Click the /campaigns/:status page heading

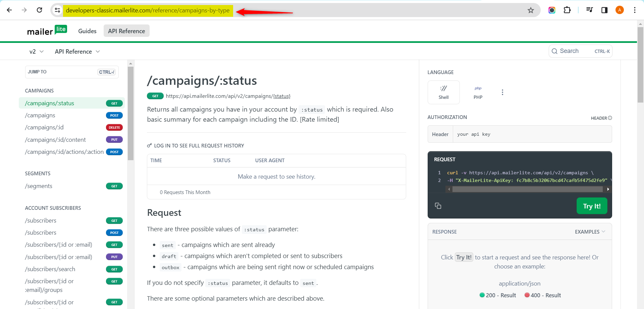[202, 81]
